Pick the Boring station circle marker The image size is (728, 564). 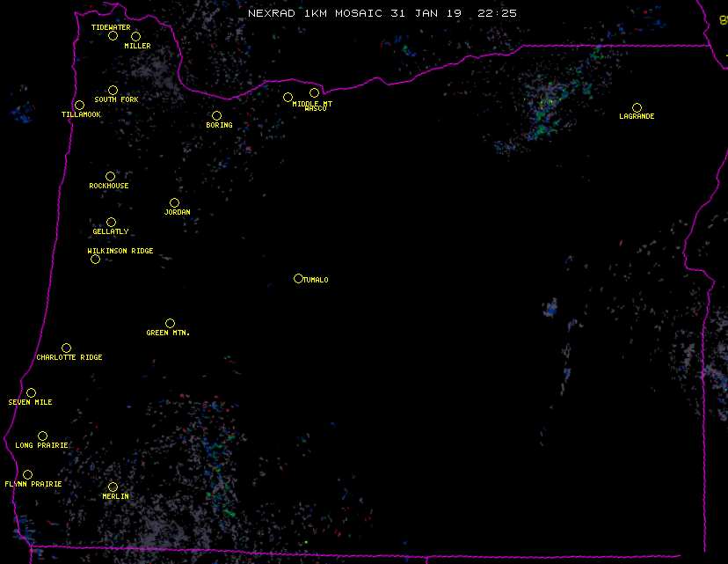coord(216,115)
